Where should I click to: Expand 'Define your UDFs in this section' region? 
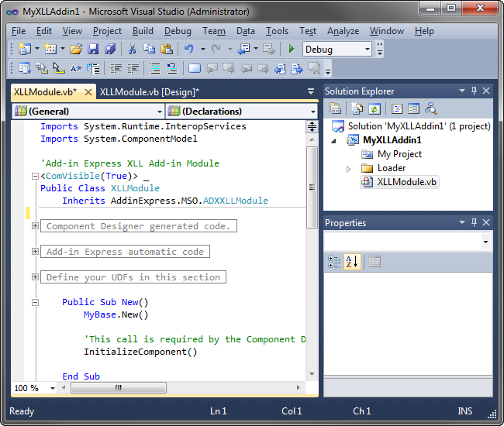[36, 277]
